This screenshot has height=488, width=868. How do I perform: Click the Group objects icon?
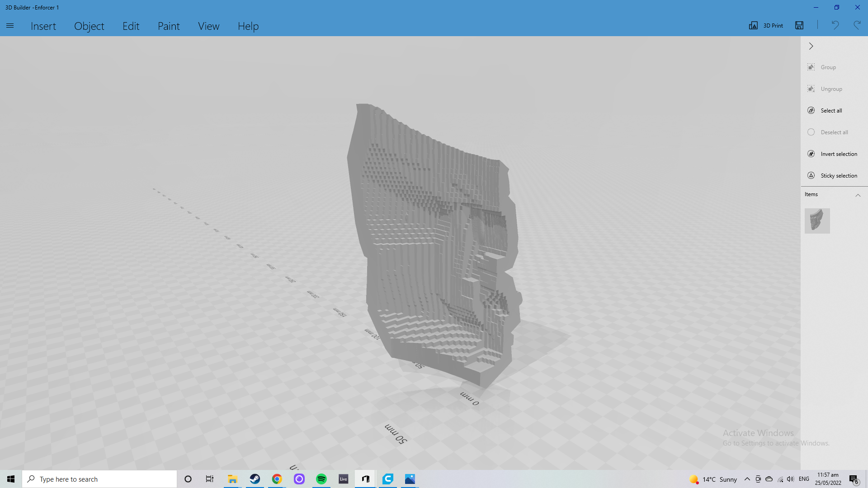tap(811, 67)
